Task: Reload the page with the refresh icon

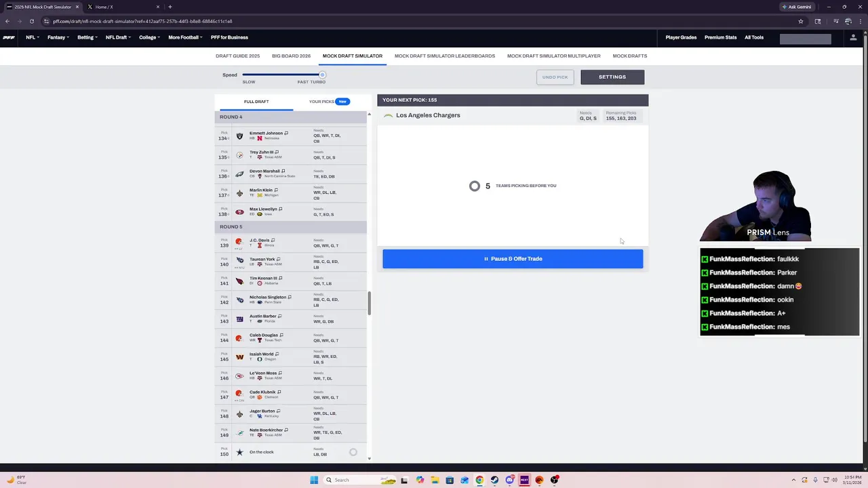Action: 31,21
